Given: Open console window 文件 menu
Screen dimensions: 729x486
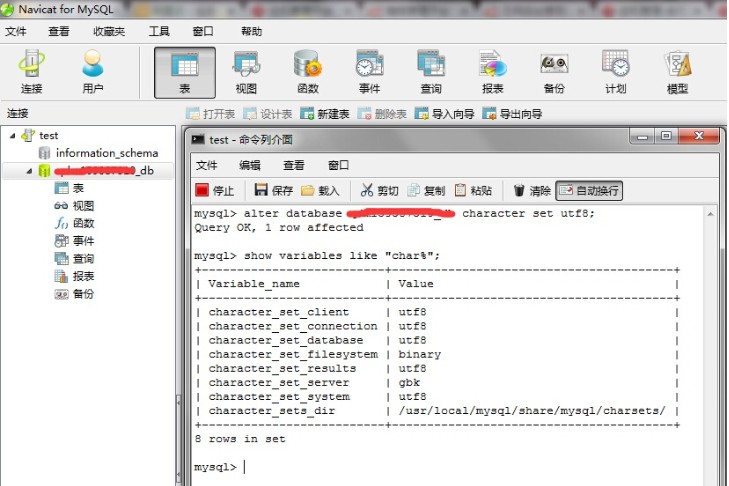Looking at the screenshot, I should 206,165.
